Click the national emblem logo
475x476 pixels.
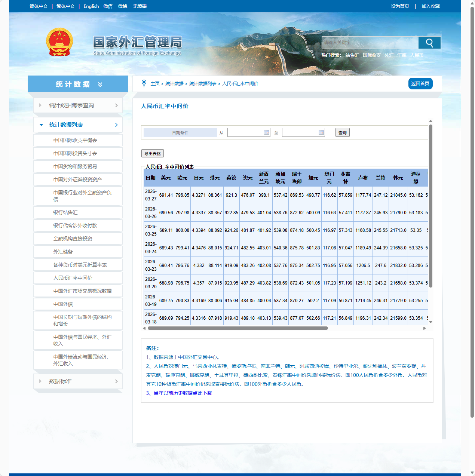[59, 42]
